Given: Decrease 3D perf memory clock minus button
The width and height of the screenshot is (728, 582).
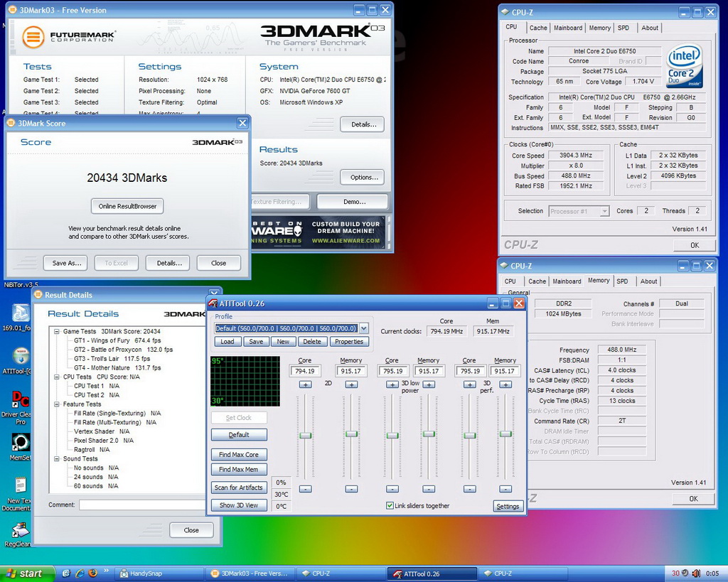Looking at the screenshot, I should 505,489.
